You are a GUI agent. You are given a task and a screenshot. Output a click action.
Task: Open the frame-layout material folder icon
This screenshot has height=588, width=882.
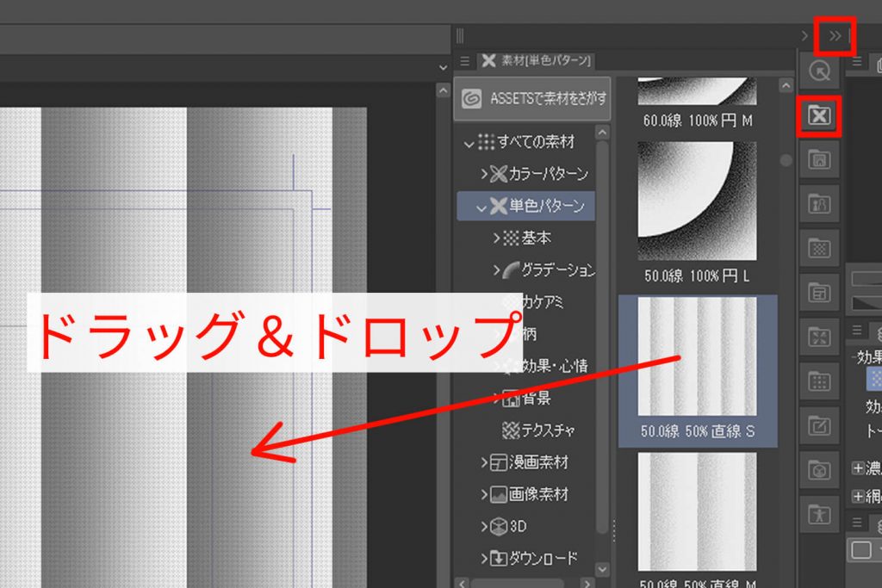coord(819,293)
